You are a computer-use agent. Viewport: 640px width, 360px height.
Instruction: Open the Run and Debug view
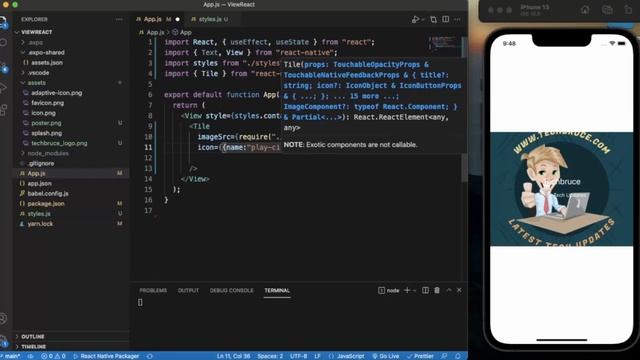coord(3,88)
